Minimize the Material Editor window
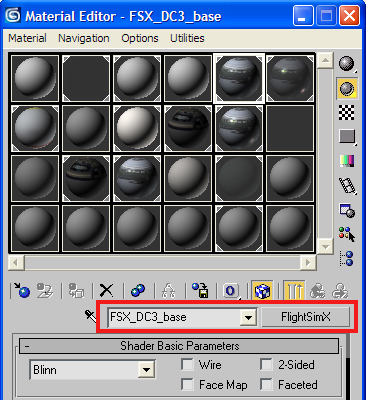Screen dimensions: 366x400 (303, 16)
